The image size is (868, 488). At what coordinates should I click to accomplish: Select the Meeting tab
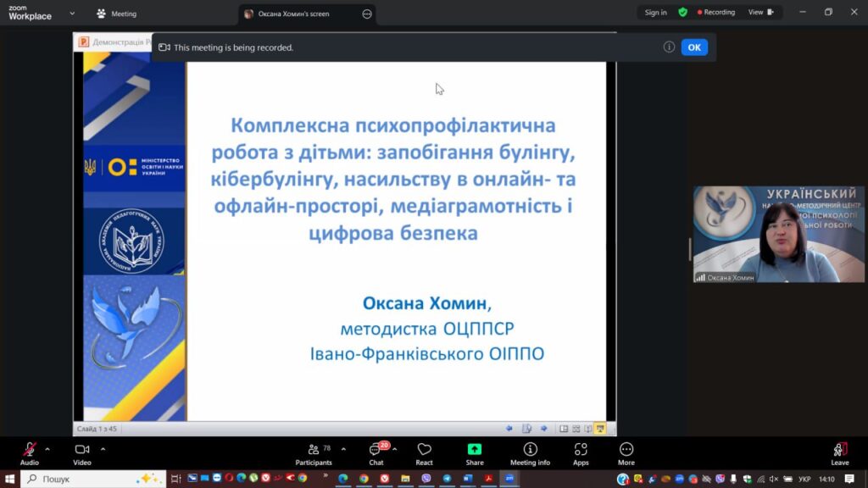coord(117,14)
